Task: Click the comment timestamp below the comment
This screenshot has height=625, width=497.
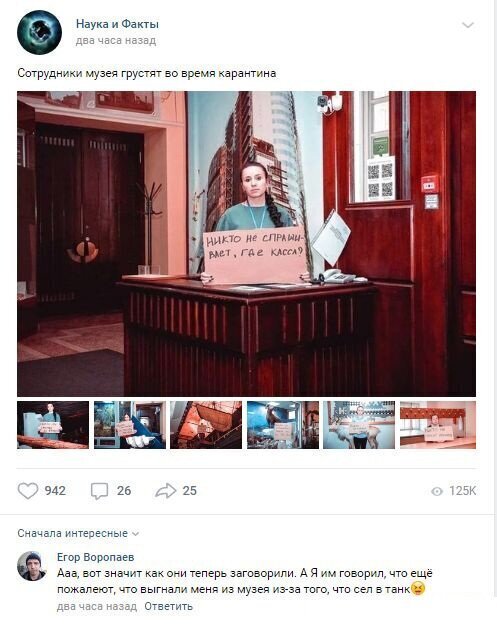Action: (97, 606)
